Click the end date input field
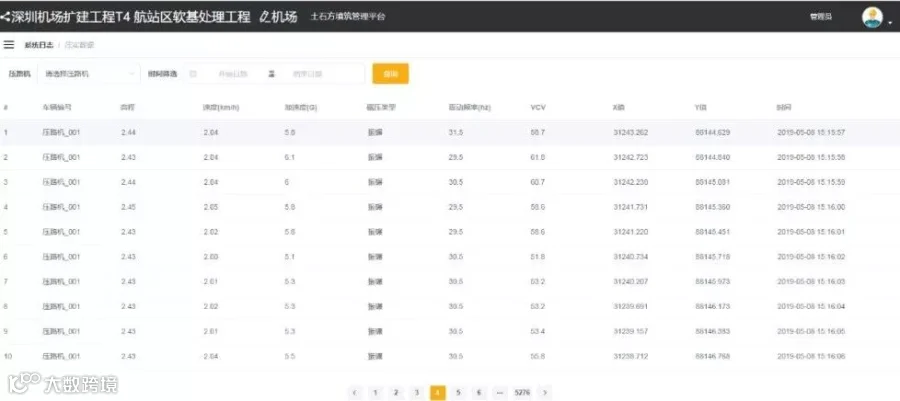Screen dimensions: 900x401 coord(308,74)
